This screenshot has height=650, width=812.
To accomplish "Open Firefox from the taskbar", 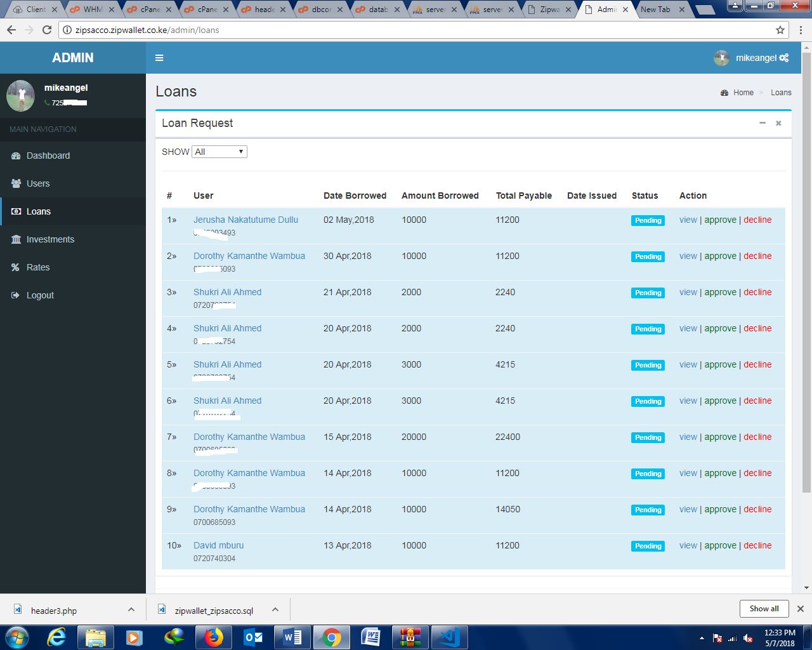I will click(214, 637).
